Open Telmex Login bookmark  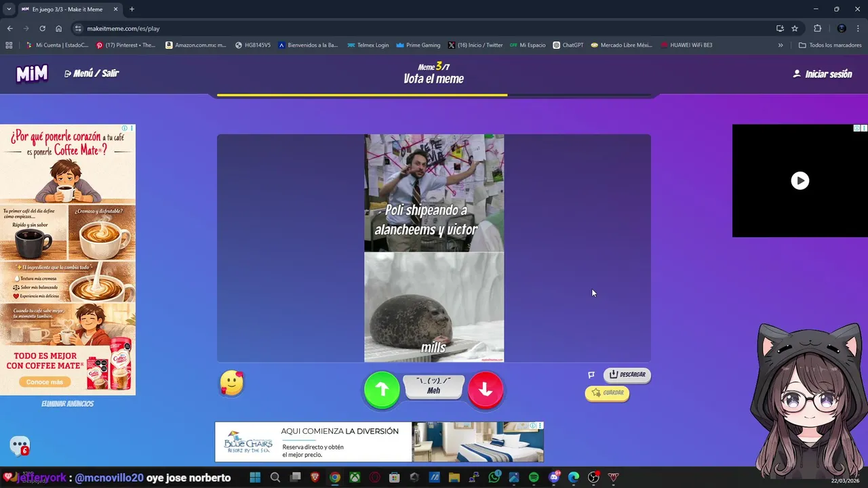[368, 45]
